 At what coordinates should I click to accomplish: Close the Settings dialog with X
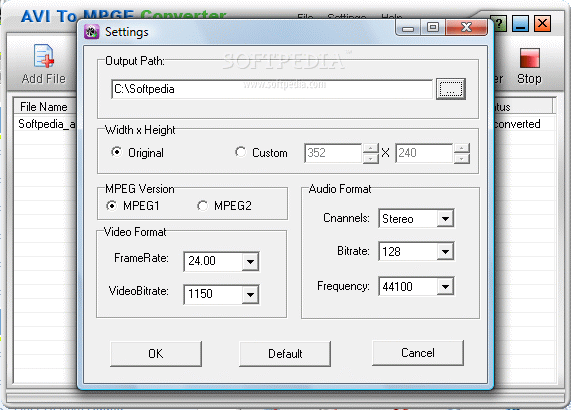click(x=466, y=28)
